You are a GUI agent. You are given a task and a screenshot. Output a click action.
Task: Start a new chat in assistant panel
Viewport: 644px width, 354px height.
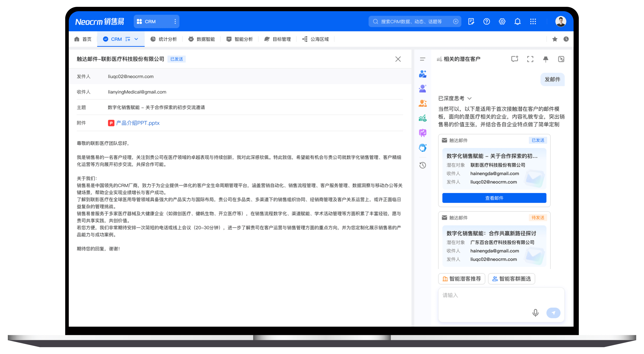point(515,59)
